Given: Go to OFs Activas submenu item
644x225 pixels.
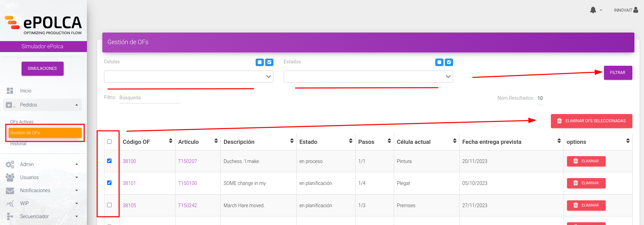Looking at the screenshot, I should click(22, 122).
